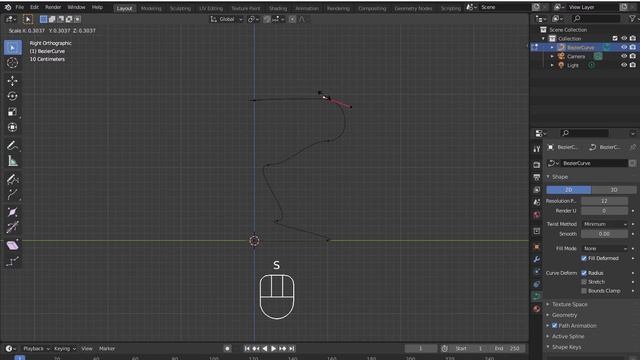Screen dimensions: 640x360
Task: Expand the Active Spline panel
Action: click(x=568, y=336)
